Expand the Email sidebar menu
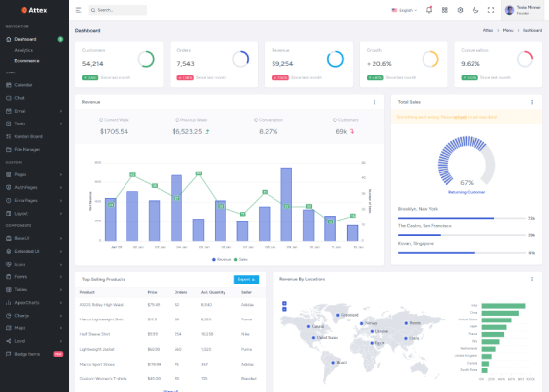 (34, 111)
